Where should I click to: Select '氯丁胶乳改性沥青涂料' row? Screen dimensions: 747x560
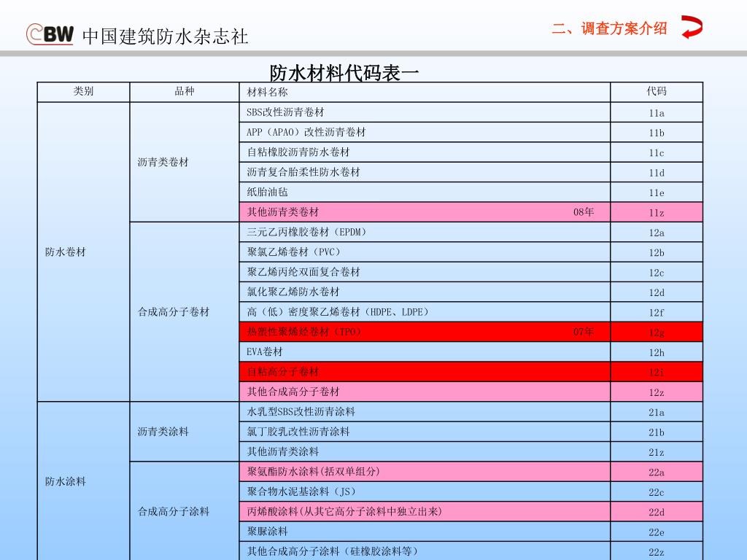[425, 432]
